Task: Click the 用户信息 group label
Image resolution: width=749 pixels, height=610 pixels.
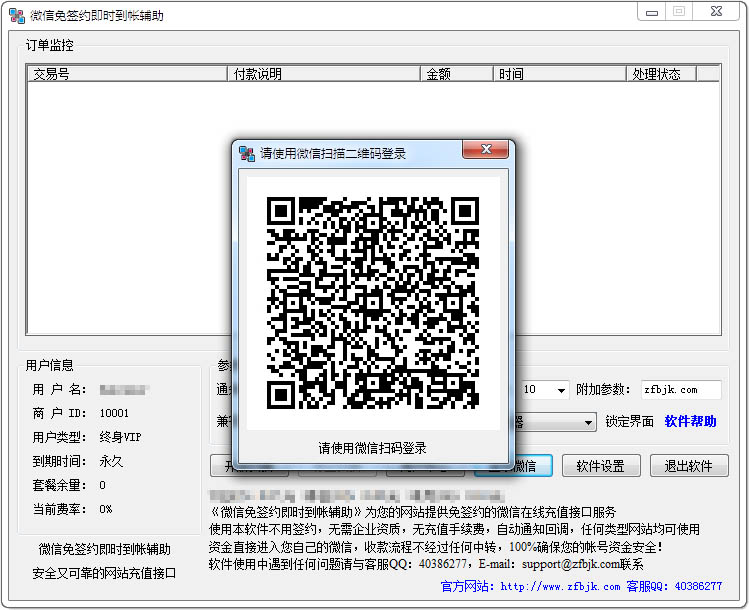Action: coord(50,365)
